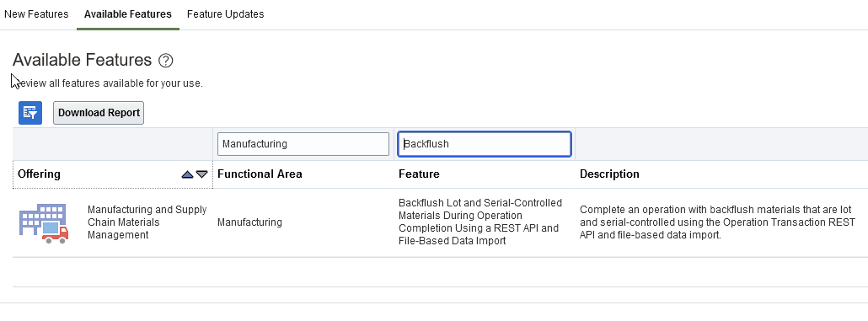Focus the Feature filter containing Backflush
Viewport: 868px width, 321px height.
(x=485, y=144)
